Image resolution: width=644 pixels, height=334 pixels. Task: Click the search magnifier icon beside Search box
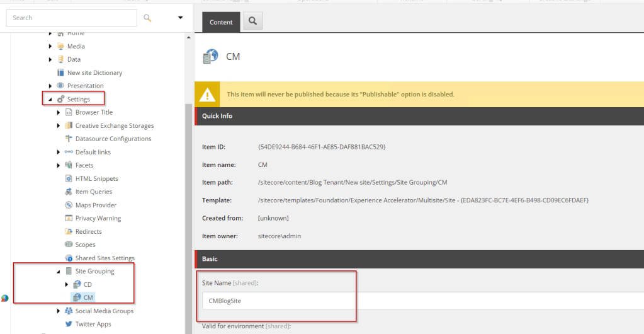click(x=147, y=18)
